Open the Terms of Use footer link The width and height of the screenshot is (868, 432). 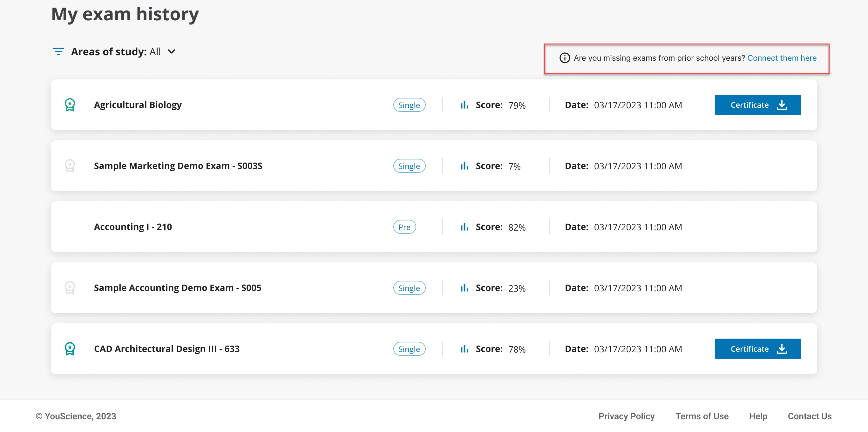point(702,416)
